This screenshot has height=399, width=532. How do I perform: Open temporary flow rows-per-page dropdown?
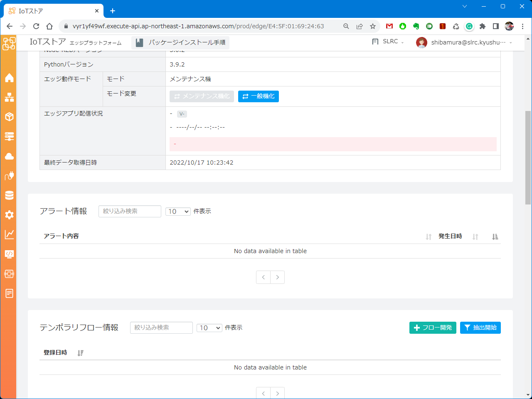pos(209,328)
